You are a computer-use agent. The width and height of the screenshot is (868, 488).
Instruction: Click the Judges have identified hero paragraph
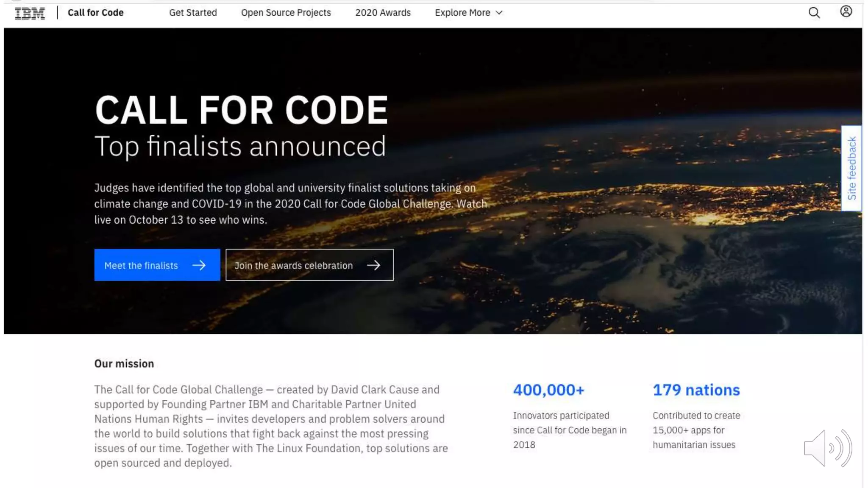(291, 204)
